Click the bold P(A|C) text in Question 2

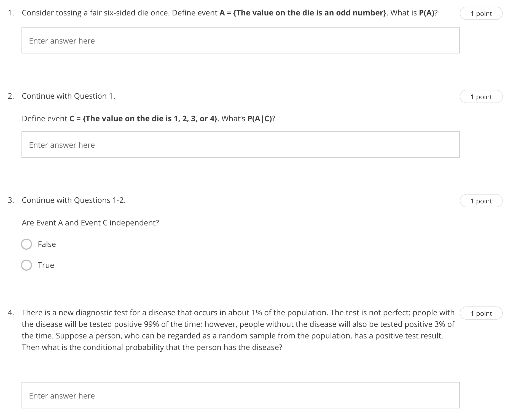260,119
